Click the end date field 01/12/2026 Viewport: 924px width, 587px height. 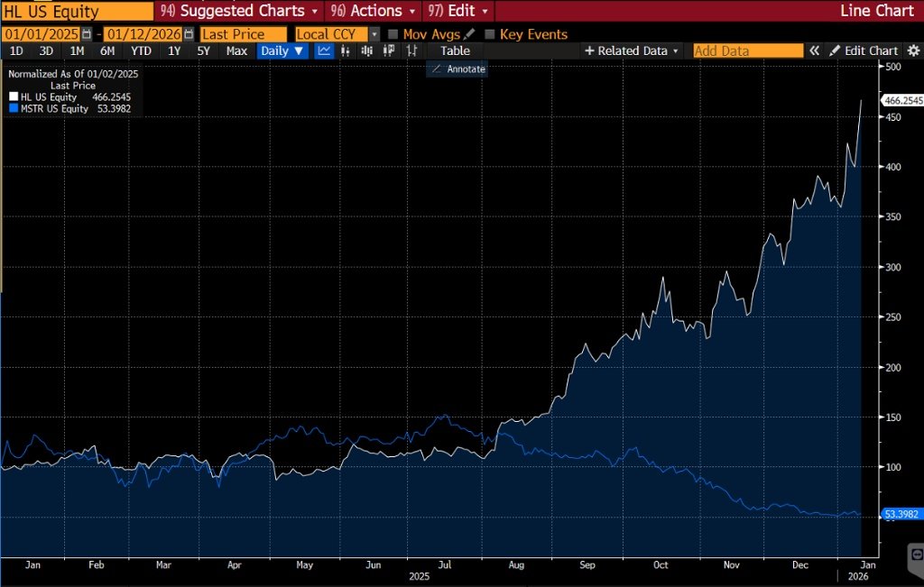(143, 34)
